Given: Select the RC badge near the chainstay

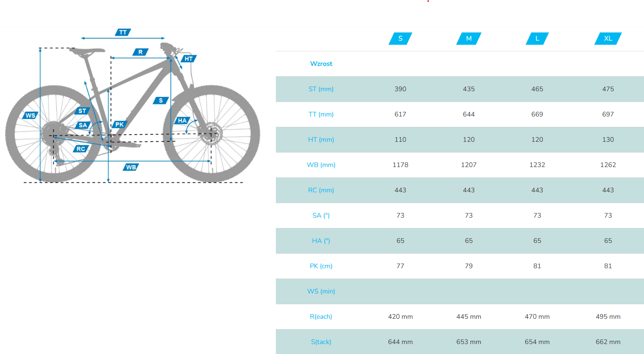Looking at the screenshot, I should [81, 149].
